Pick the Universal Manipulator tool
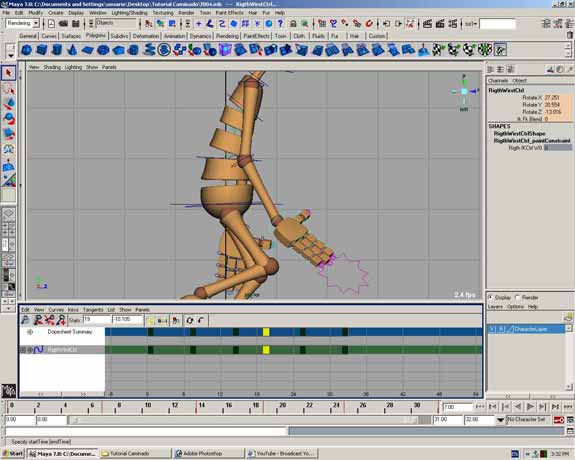575x460 pixels. [9, 149]
